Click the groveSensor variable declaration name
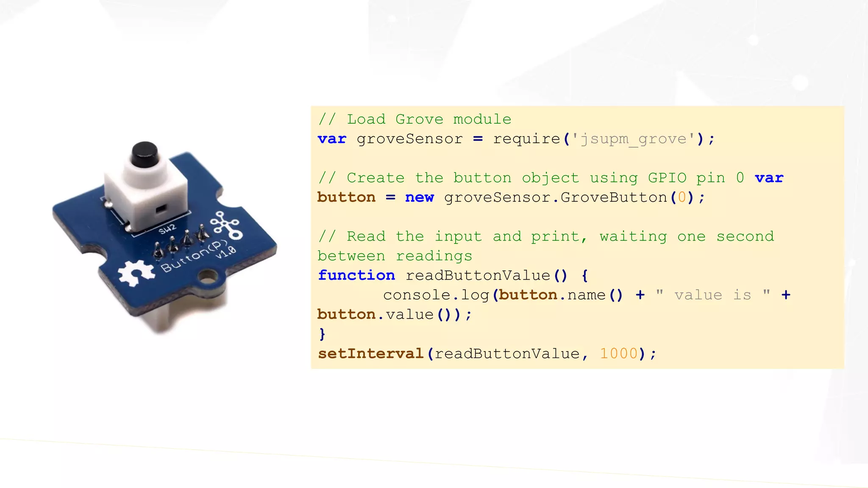The width and height of the screenshot is (868, 488). (x=409, y=139)
